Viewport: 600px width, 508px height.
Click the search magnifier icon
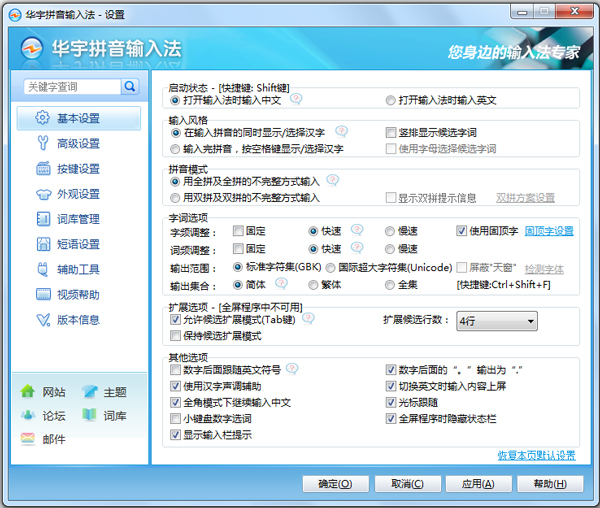pyautogui.click(x=130, y=87)
